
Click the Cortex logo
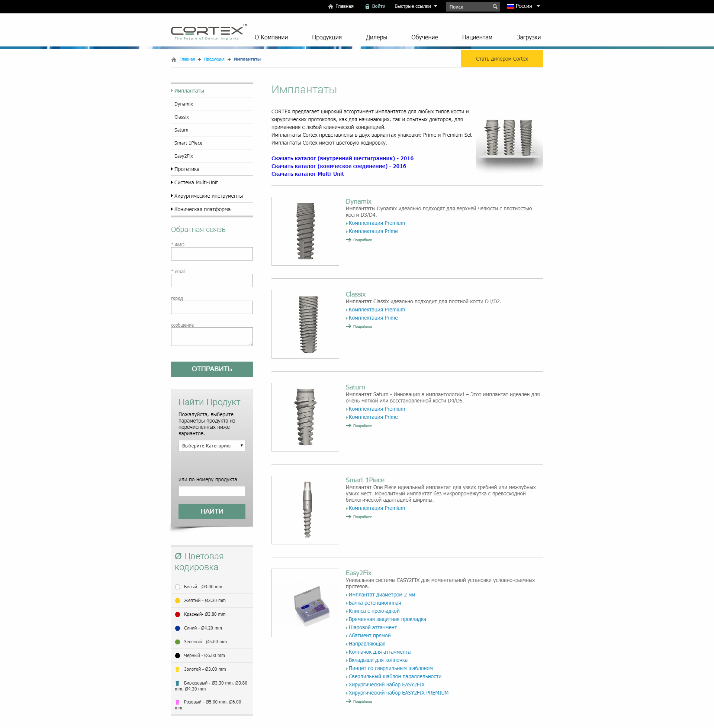[x=209, y=32]
